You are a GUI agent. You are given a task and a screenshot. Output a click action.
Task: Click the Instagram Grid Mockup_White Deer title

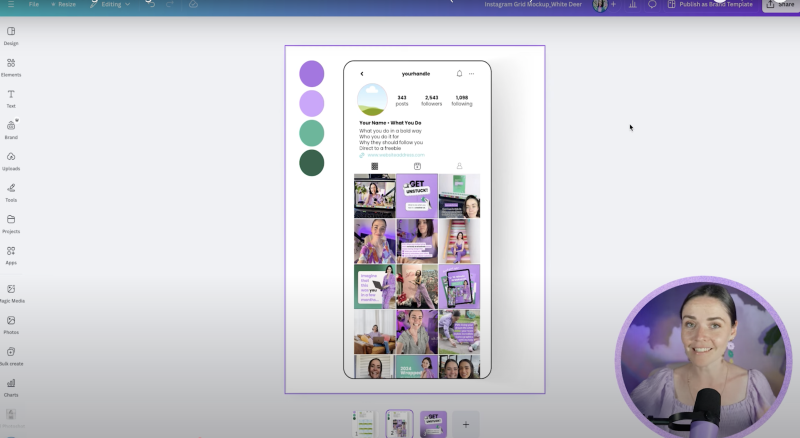(x=533, y=4)
